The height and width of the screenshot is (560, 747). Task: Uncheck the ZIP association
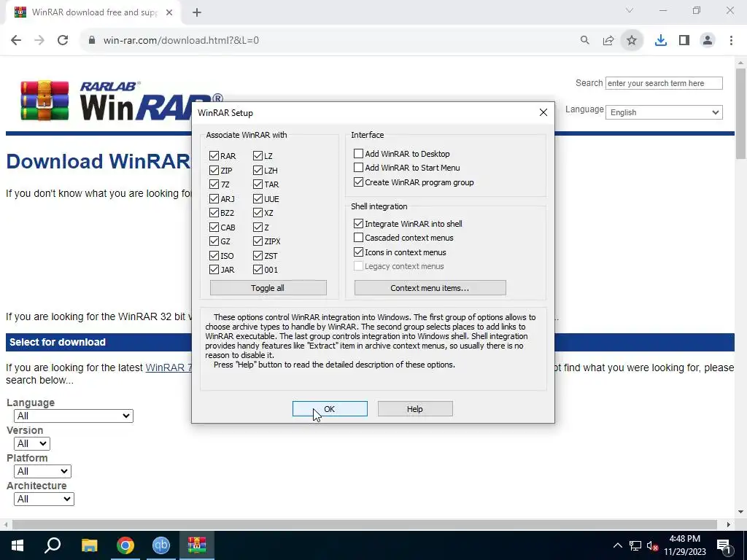(214, 170)
